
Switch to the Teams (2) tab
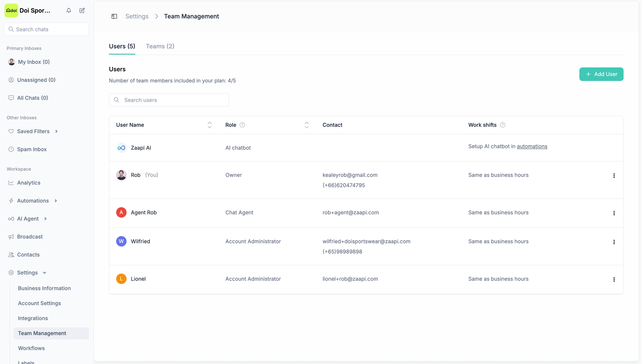point(160,46)
